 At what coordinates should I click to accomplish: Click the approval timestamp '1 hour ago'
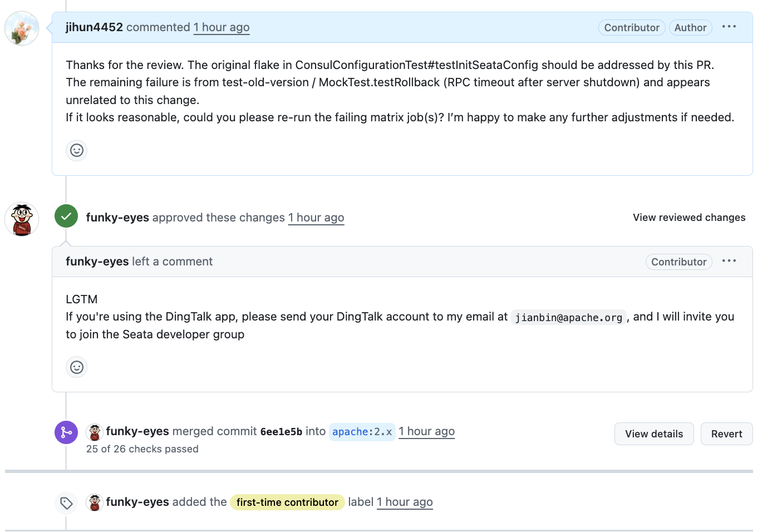(316, 218)
